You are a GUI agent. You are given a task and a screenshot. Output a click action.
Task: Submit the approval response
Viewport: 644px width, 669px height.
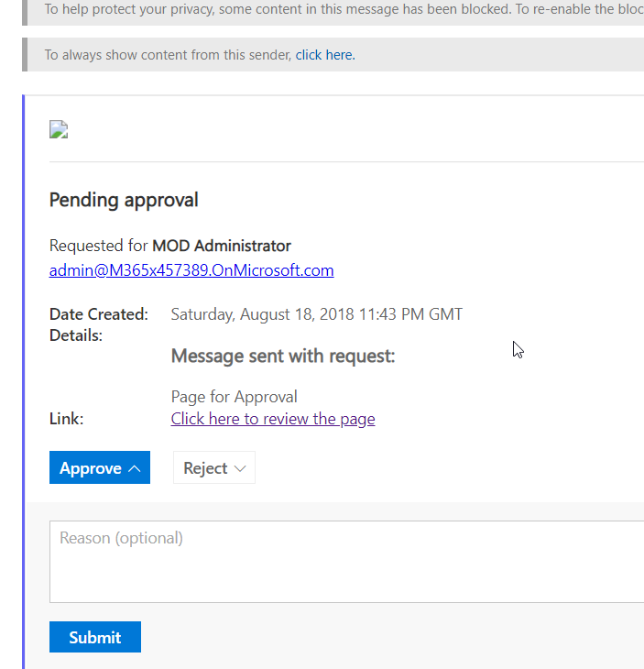94,637
